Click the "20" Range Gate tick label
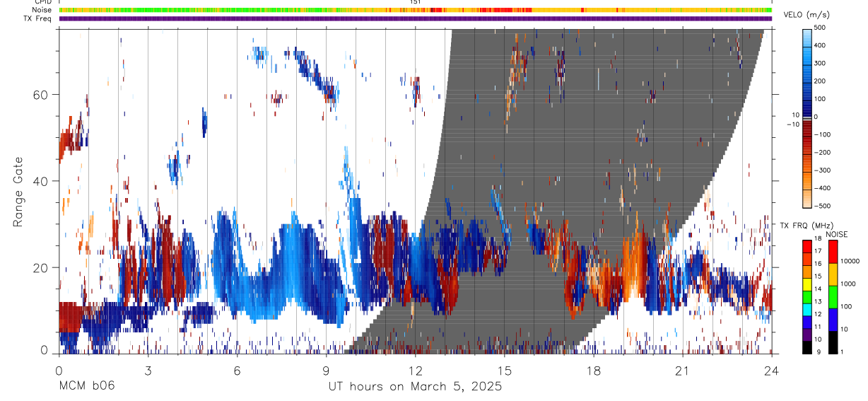The image size is (868, 401). tap(40, 267)
